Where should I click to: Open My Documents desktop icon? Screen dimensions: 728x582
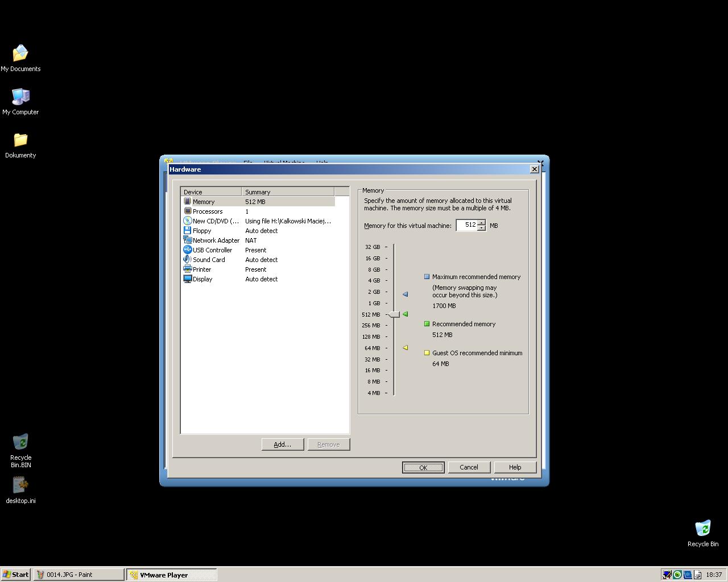coord(20,53)
